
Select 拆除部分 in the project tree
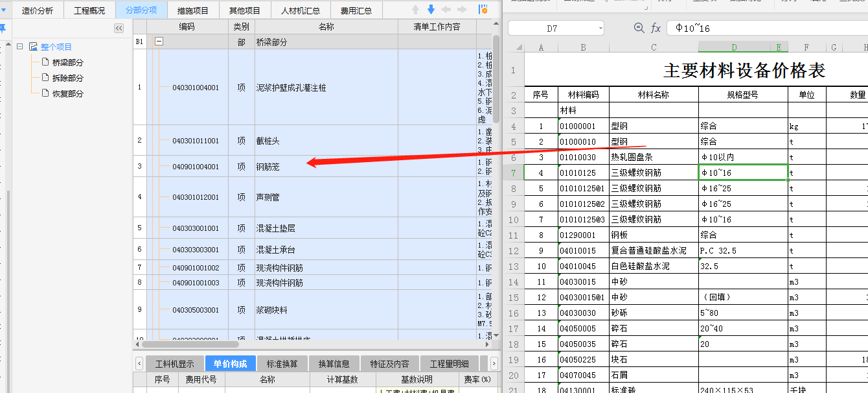pyautogui.click(x=68, y=78)
